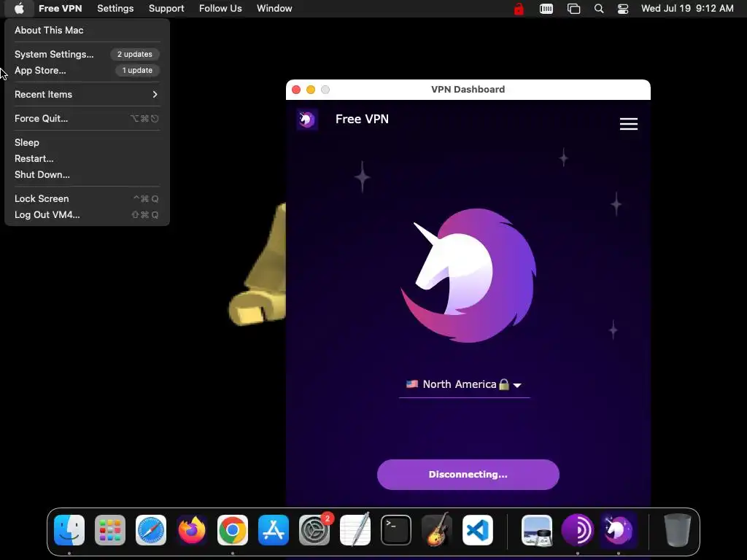Click the VPN Dashboard title bar

click(468, 90)
